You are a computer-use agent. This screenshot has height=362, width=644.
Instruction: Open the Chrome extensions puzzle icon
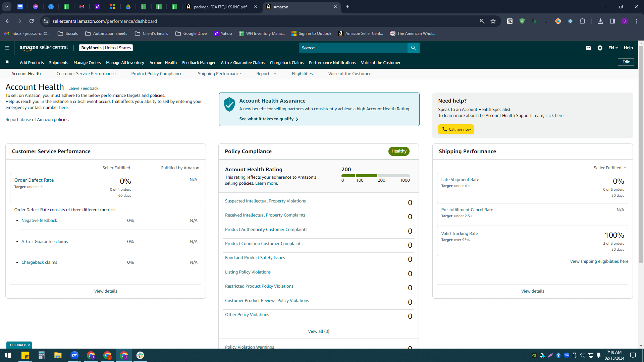(x=582, y=21)
